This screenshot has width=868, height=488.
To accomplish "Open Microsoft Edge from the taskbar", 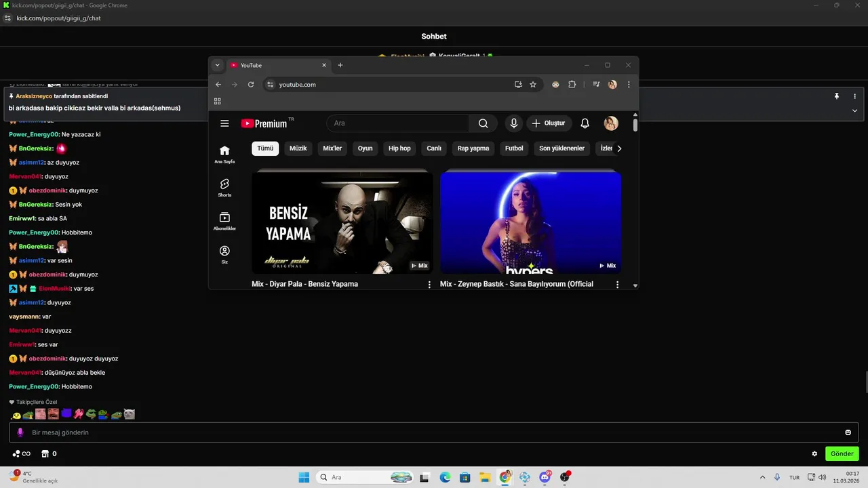I will point(445,477).
